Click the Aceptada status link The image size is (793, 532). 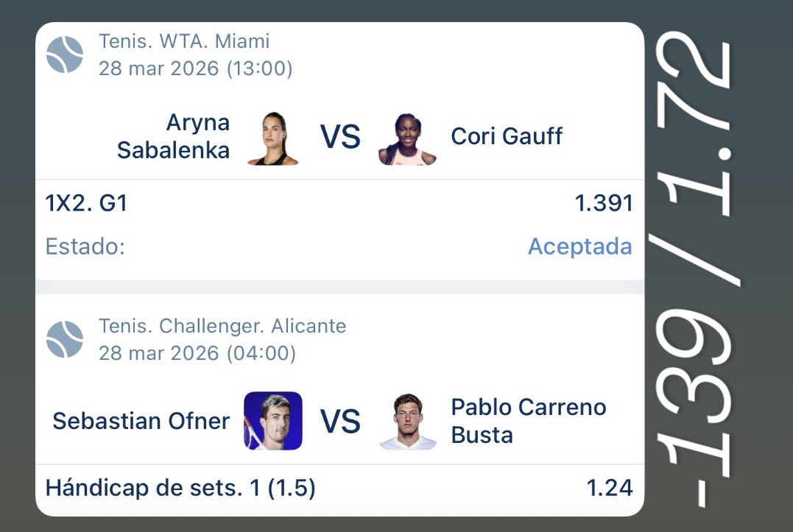[579, 247]
